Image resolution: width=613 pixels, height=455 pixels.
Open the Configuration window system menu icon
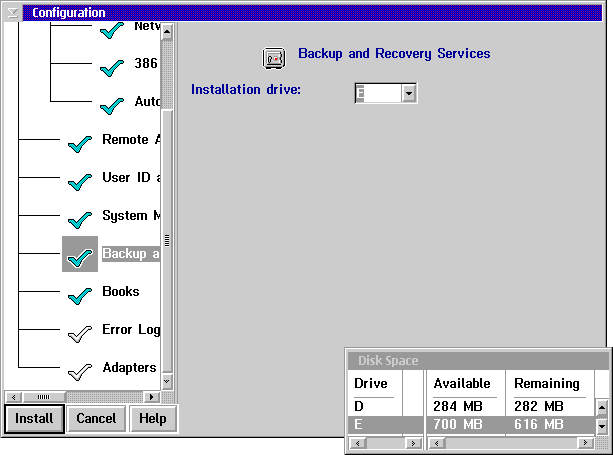(x=13, y=13)
